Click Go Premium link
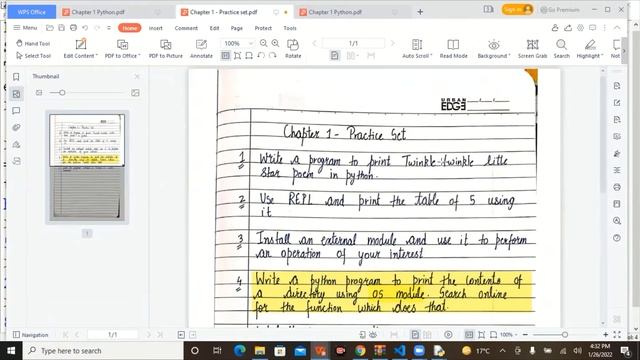This screenshot has width=640, height=360. [560, 9]
